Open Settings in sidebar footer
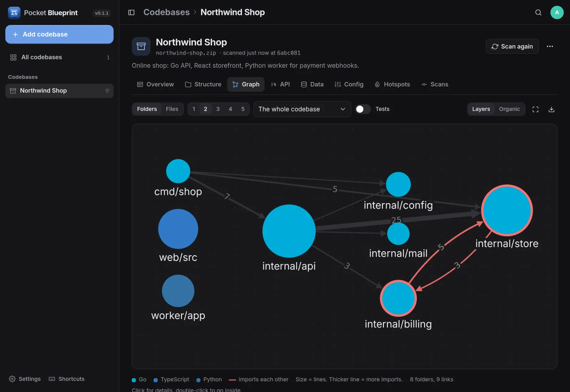Screen dimensions: 570x392 click(x=25, y=379)
